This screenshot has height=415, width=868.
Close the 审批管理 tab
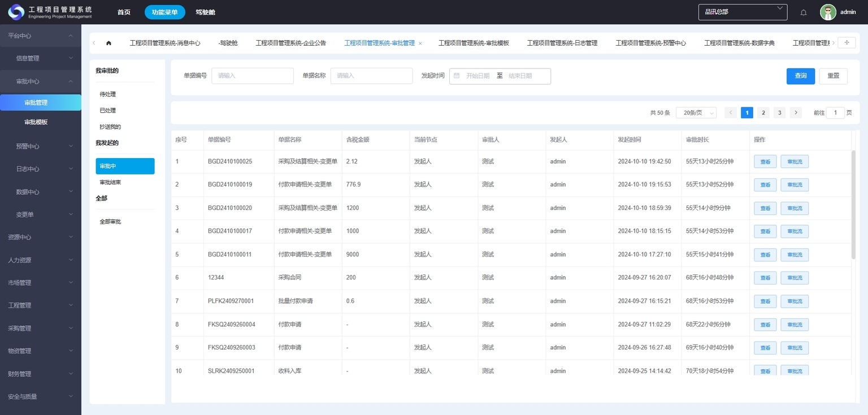click(x=420, y=43)
